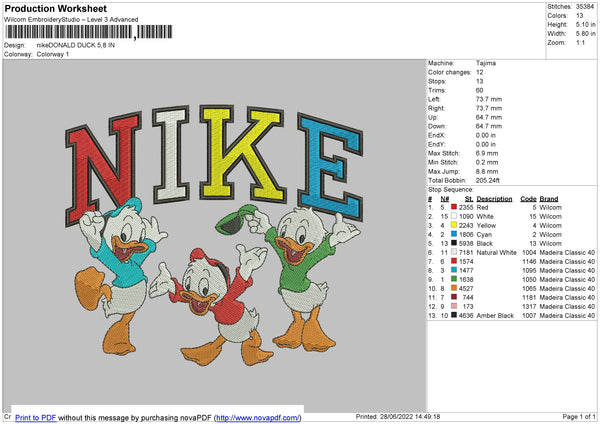Screen dimensions: 600x424
Task: Click the pink swatch for code 1317
Action: point(454,306)
